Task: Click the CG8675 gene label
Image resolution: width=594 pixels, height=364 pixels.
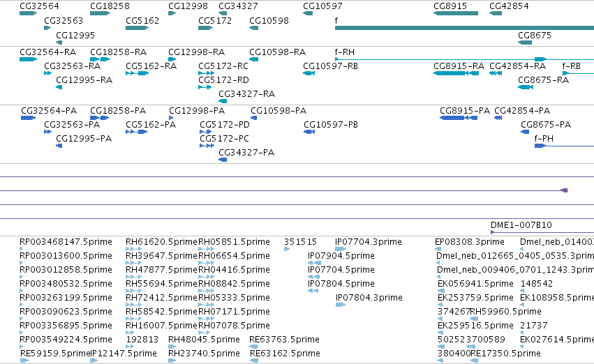Action: click(x=535, y=36)
